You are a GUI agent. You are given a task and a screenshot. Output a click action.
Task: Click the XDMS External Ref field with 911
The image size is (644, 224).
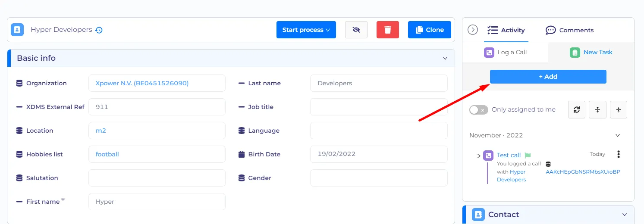[x=157, y=107]
